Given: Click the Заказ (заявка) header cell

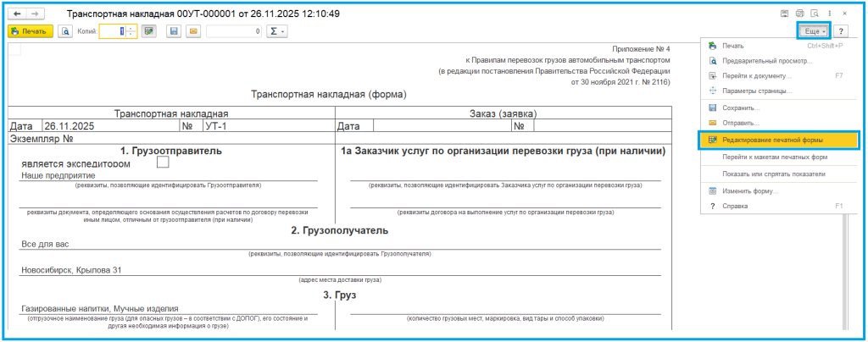Looking at the screenshot, I should coord(504,113).
